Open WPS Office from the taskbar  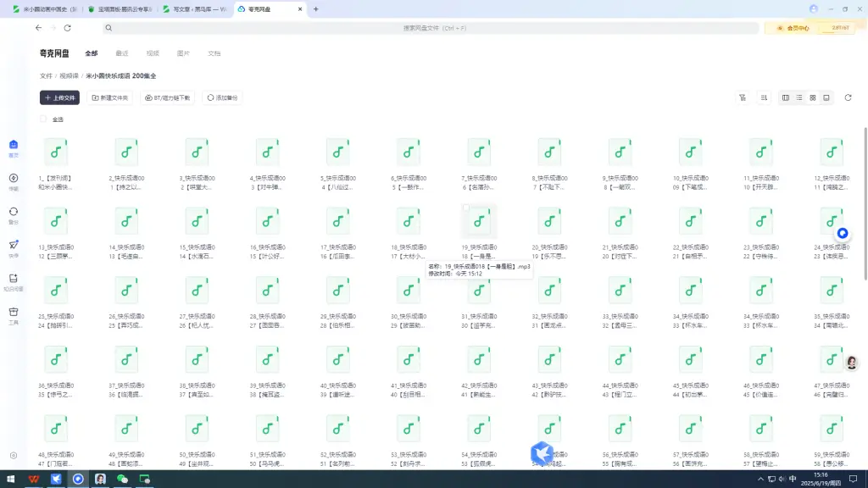(34, 480)
